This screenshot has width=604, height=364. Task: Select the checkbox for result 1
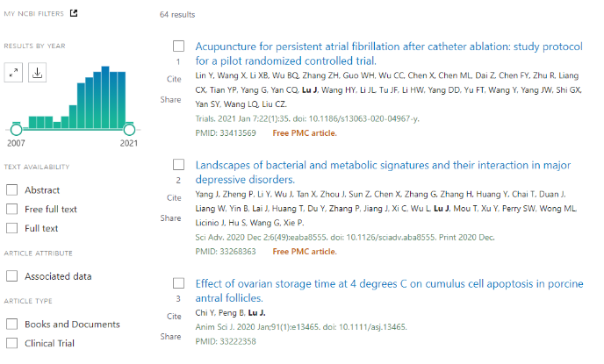click(178, 46)
